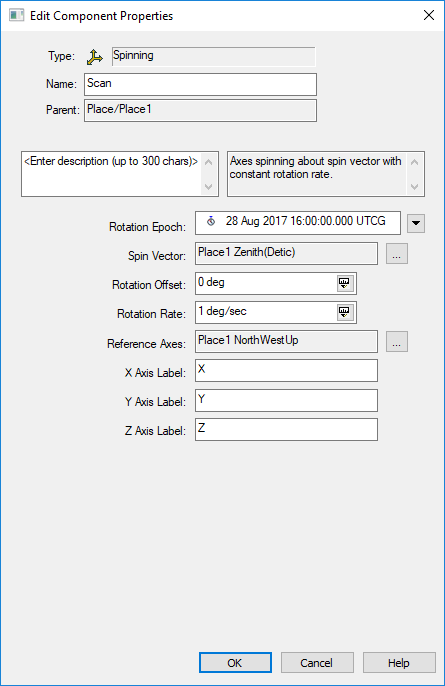
Task: Confirm changes with the OK button
Action: (235, 663)
